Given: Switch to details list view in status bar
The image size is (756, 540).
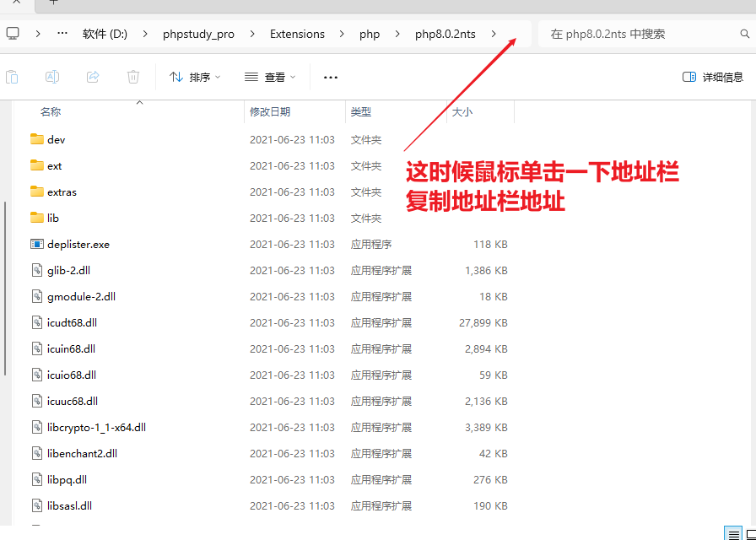Looking at the screenshot, I should tap(734, 533).
